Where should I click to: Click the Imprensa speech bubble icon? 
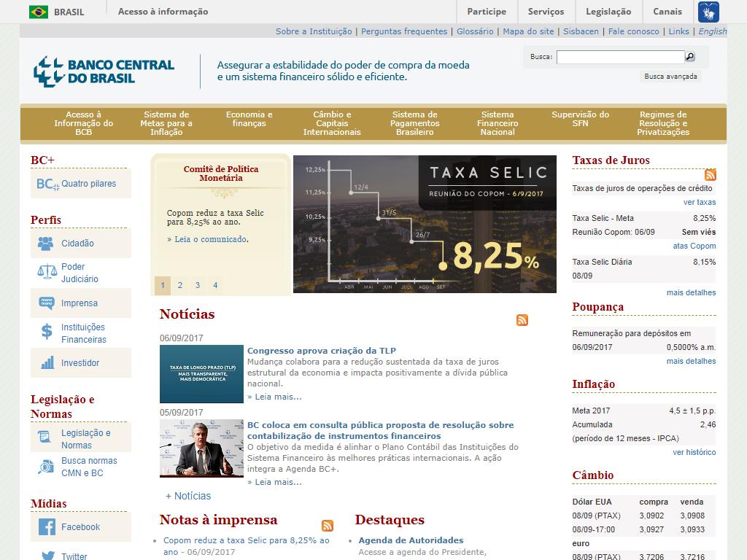[x=46, y=303]
